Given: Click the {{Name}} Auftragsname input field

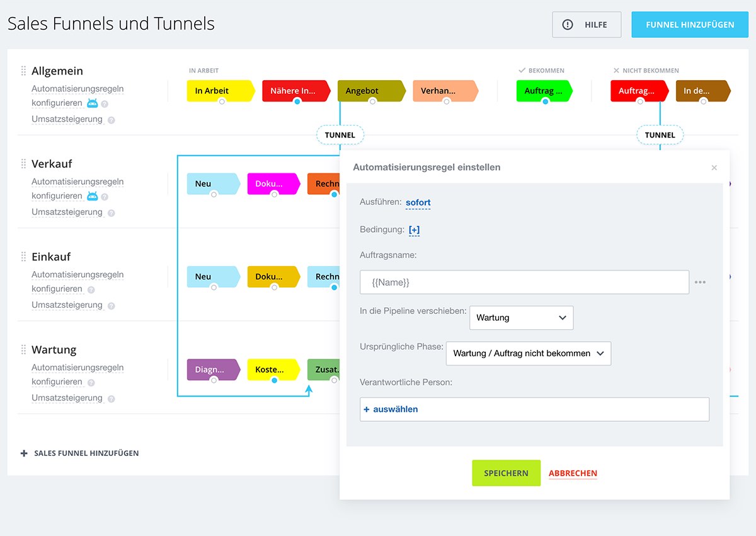Looking at the screenshot, I should pyautogui.click(x=524, y=283).
